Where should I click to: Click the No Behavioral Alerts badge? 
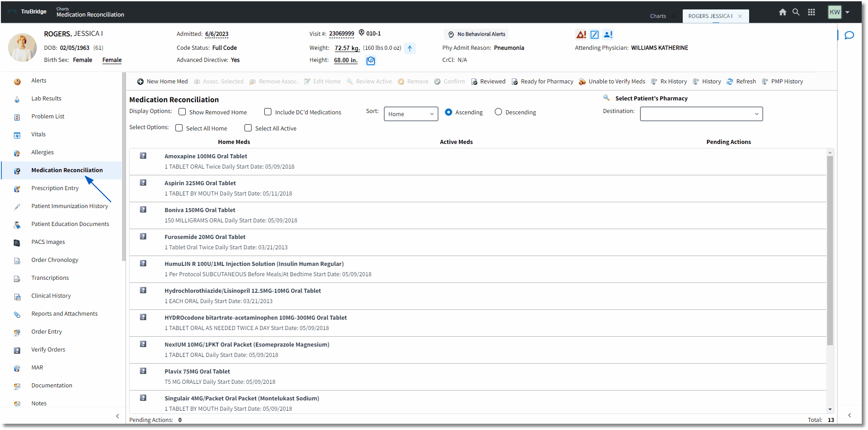coord(476,34)
